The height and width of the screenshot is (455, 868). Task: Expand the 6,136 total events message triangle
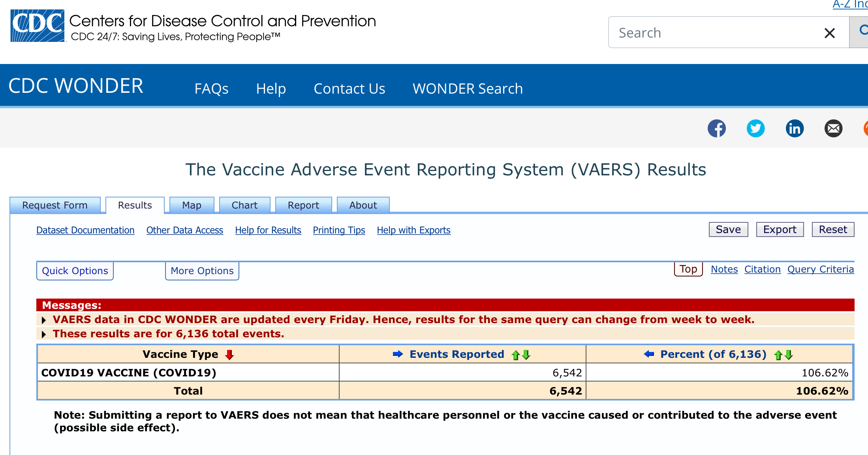point(44,334)
